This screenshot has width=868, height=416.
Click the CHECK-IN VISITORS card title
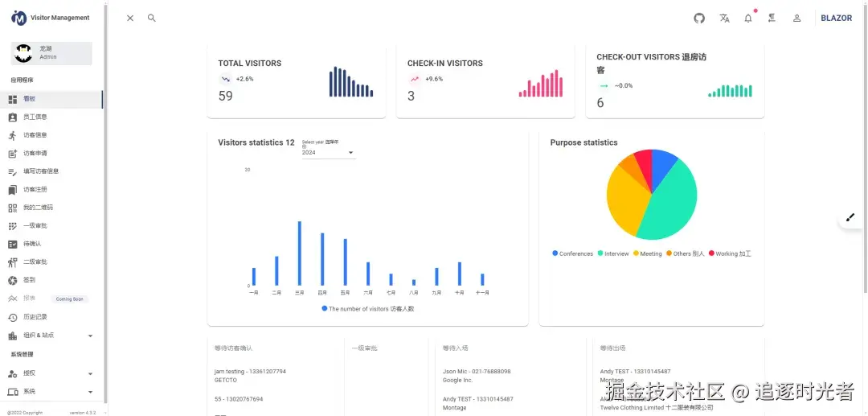click(x=445, y=63)
